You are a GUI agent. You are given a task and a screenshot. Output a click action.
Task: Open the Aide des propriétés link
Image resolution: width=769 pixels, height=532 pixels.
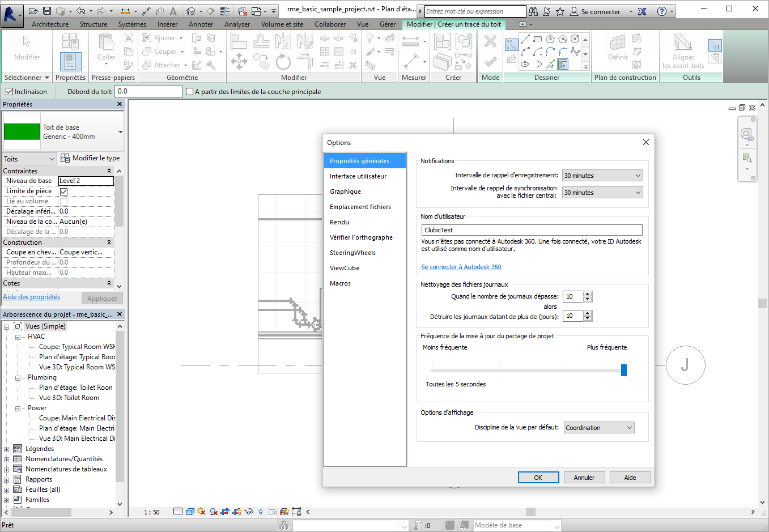(32, 297)
